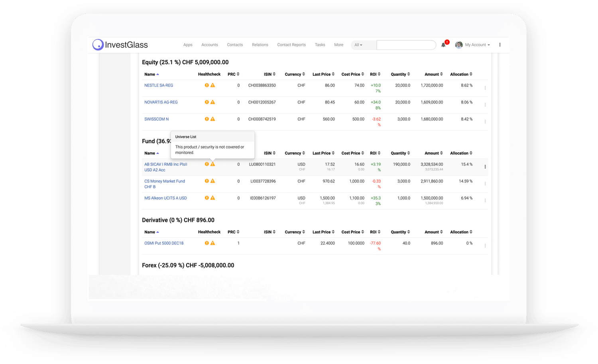Open Contacts in navigation
Screen dimensions: 598x364
(235, 45)
